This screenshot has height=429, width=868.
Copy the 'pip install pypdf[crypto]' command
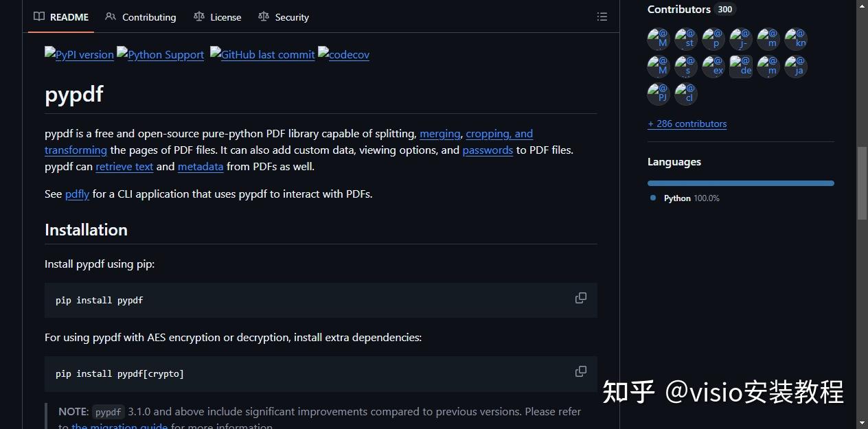pos(581,371)
